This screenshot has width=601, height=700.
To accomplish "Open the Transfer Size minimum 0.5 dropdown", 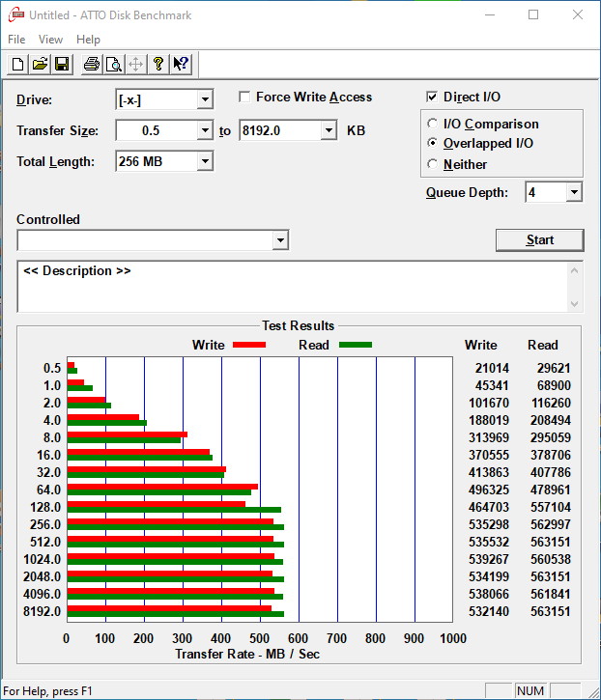I will coord(205,130).
